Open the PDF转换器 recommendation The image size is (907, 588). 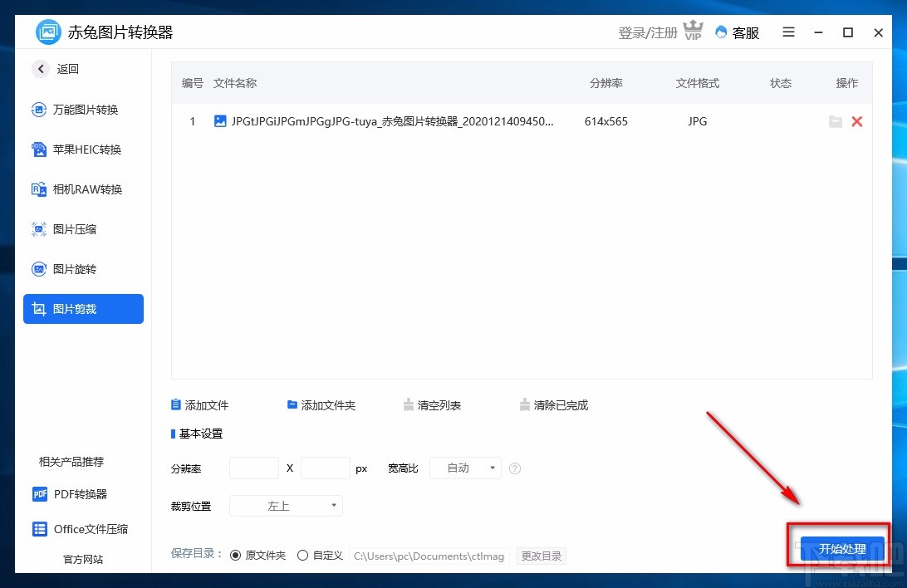[x=82, y=494]
